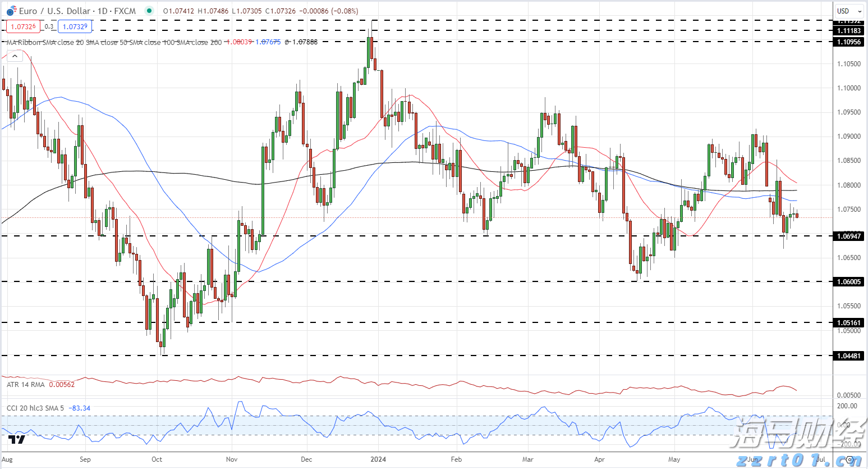Click the 200.00 CCI scale label
868x469 pixels.
847,406
